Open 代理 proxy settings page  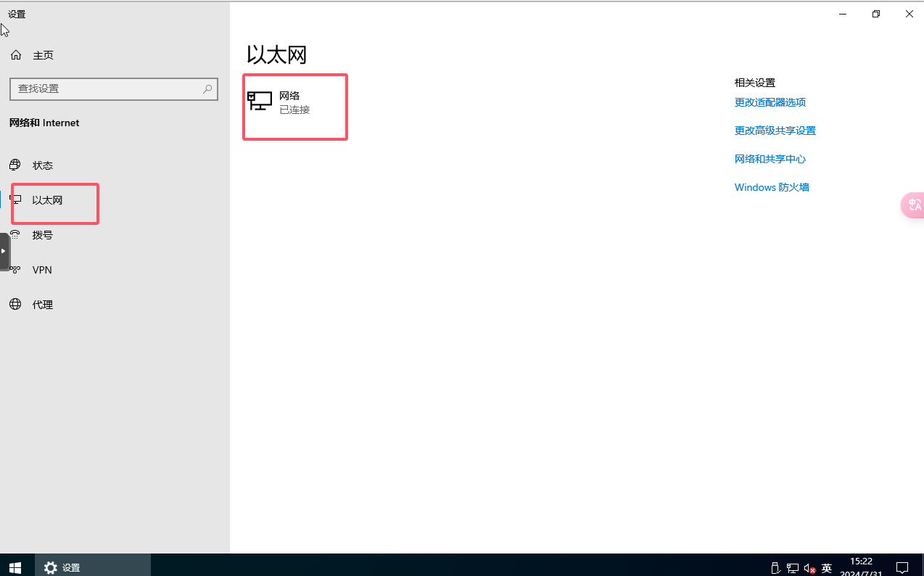point(42,305)
